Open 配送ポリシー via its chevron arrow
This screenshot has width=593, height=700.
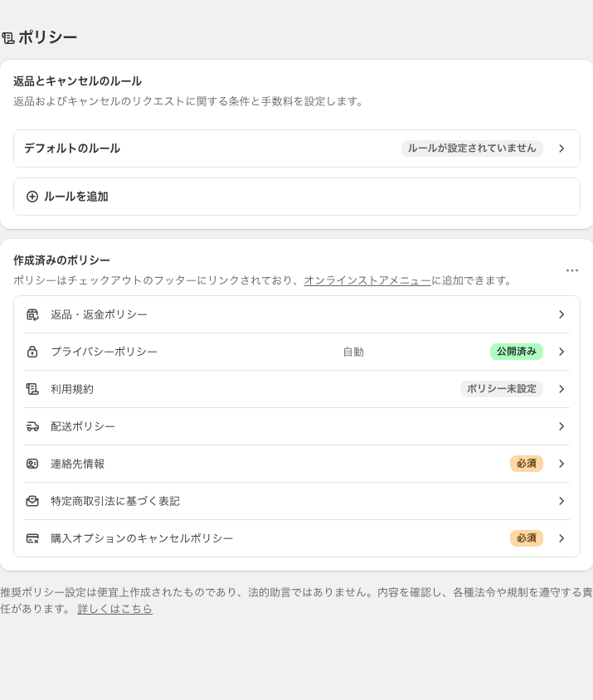pos(561,426)
